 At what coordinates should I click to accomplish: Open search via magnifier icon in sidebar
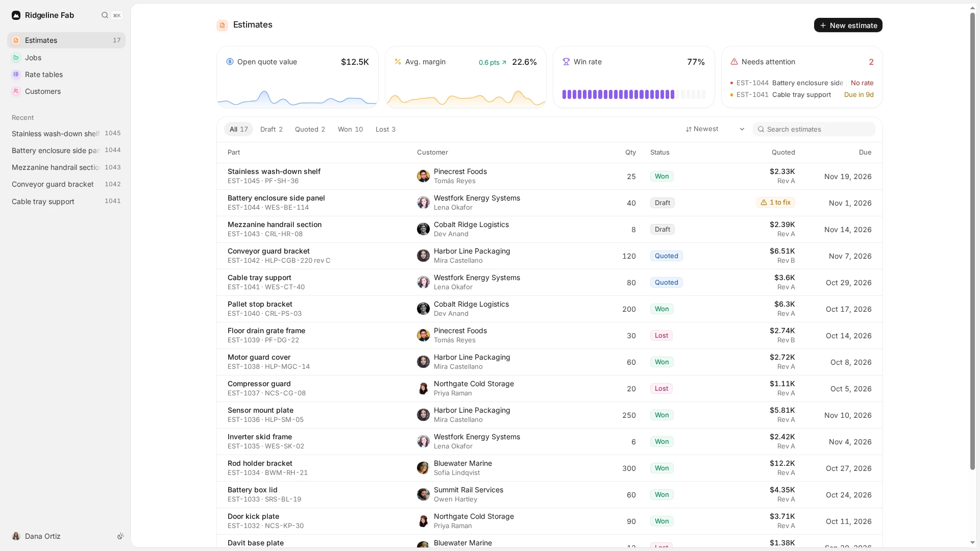point(105,15)
